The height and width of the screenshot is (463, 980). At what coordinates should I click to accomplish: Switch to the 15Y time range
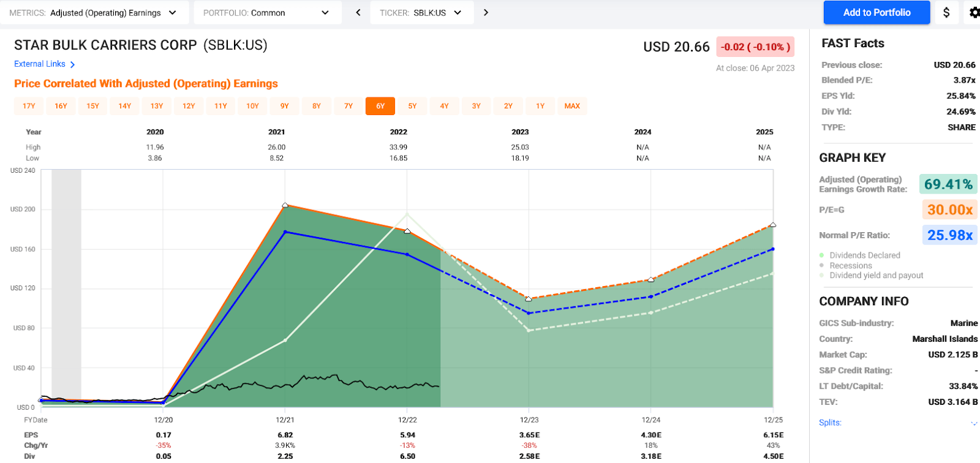[92, 106]
